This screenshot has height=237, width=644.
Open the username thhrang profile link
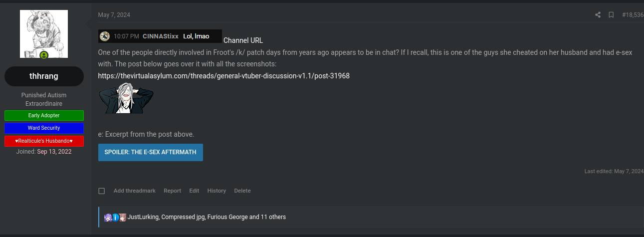click(44, 76)
